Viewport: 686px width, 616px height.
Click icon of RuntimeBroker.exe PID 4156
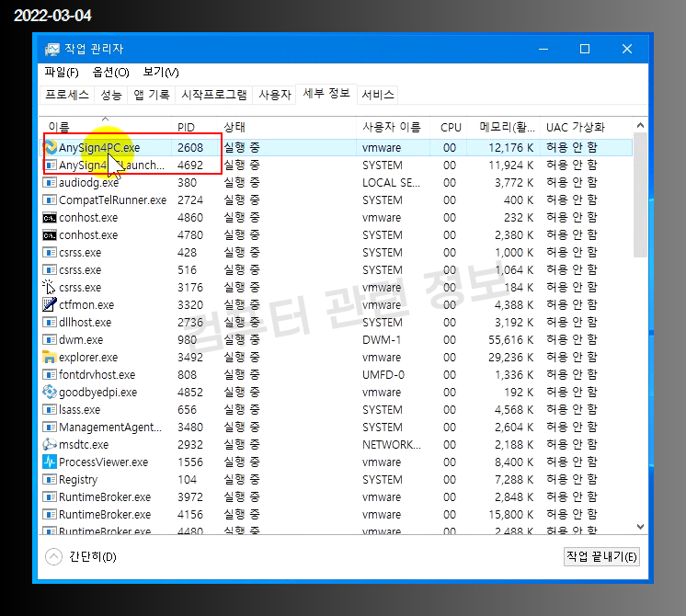coord(50,515)
